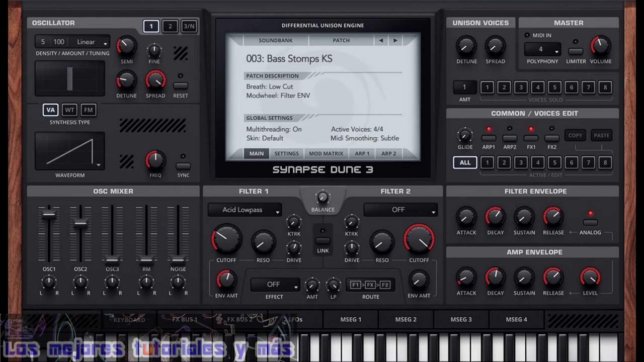Toggle the oscillator SYNC switch
The image size is (644, 362).
pyautogui.click(x=183, y=166)
